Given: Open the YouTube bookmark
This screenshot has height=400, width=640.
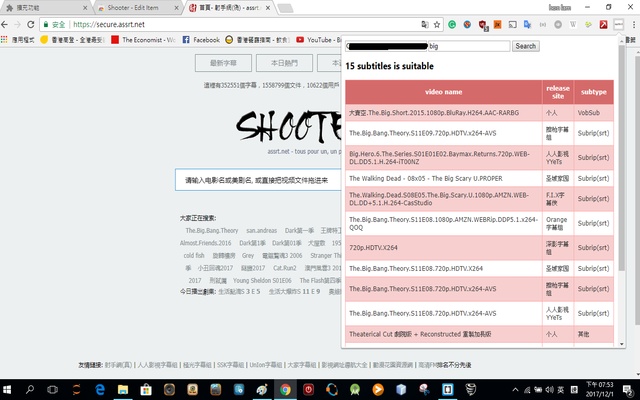Looking at the screenshot, I should pyautogui.click(x=318, y=40).
